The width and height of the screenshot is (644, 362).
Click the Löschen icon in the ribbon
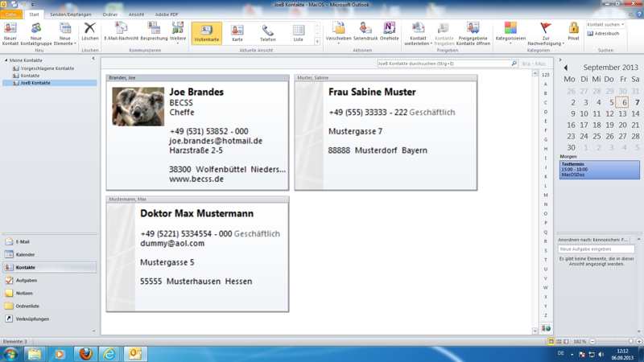click(x=89, y=32)
